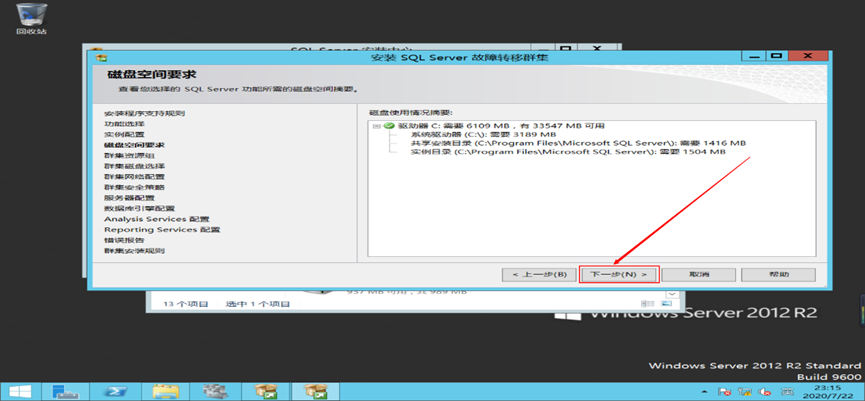Viewport: 865px width, 401px height.
Task: Close the SQL Server 故障转移群集 dialog
Action: (x=808, y=56)
